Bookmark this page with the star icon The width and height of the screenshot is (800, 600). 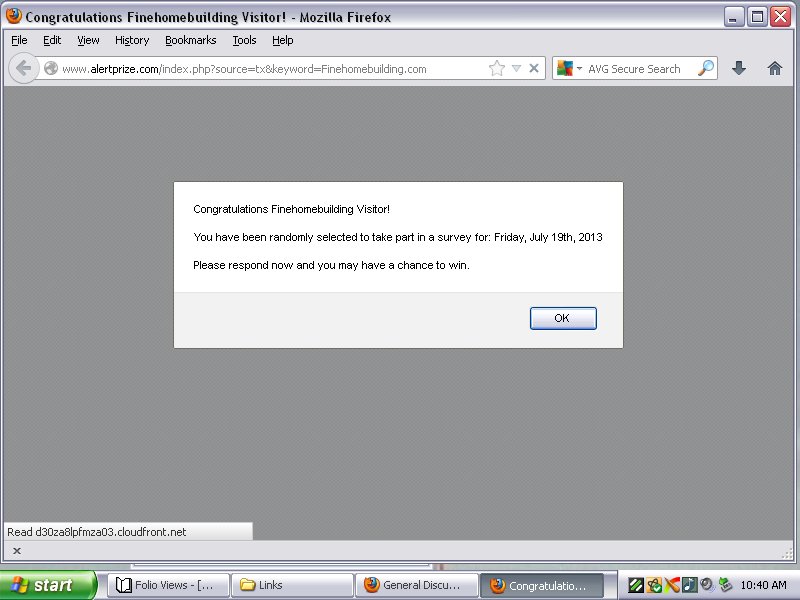pos(497,69)
